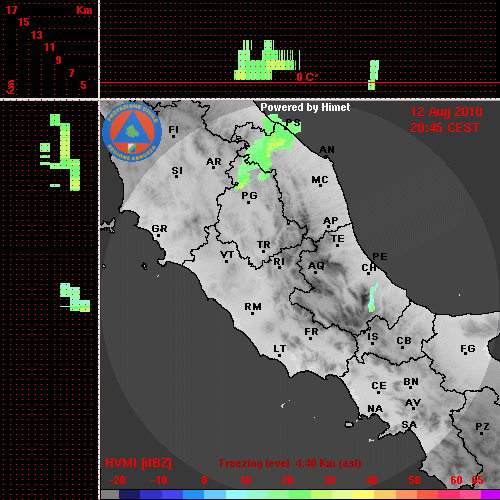Click the magenta swatch ending the color scale

(x=491, y=494)
